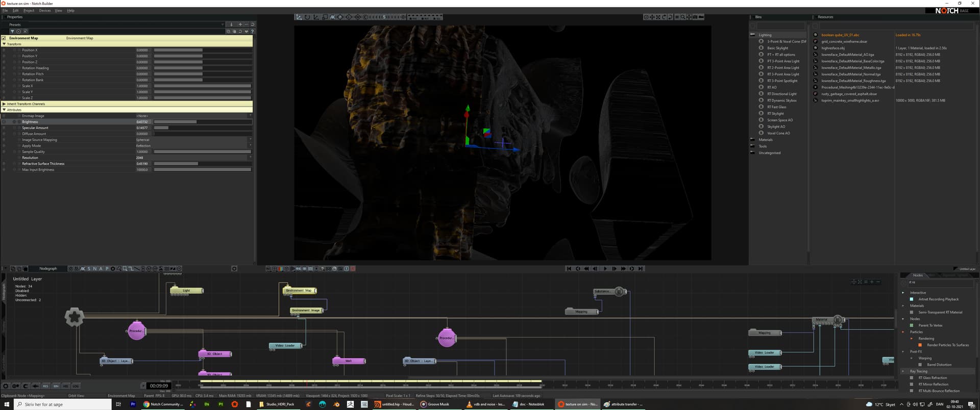The width and height of the screenshot is (980, 410).
Task: Click the Light node in the nodegraph
Action: pos(186,291)
